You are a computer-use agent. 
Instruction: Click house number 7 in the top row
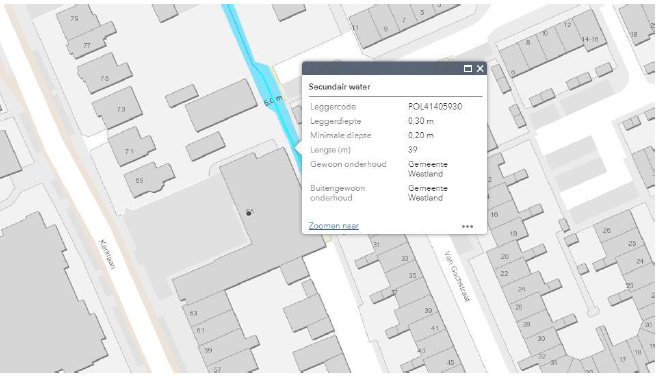[x=404, y=20]
